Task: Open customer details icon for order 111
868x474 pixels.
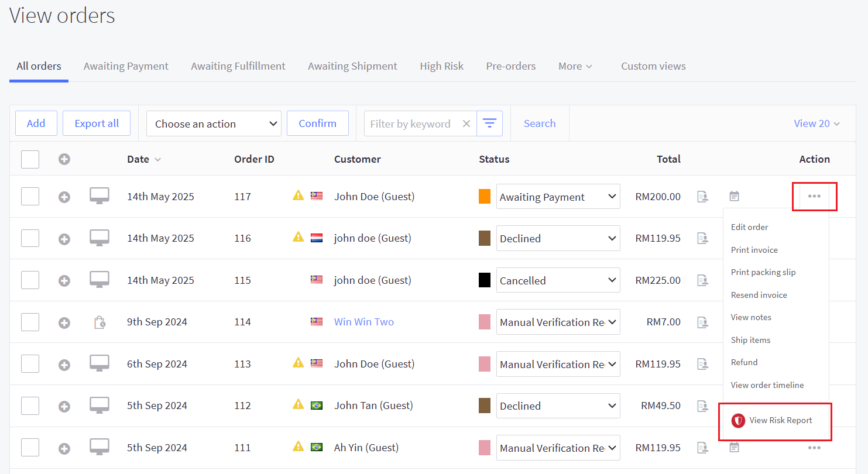Action: (703, 448)
